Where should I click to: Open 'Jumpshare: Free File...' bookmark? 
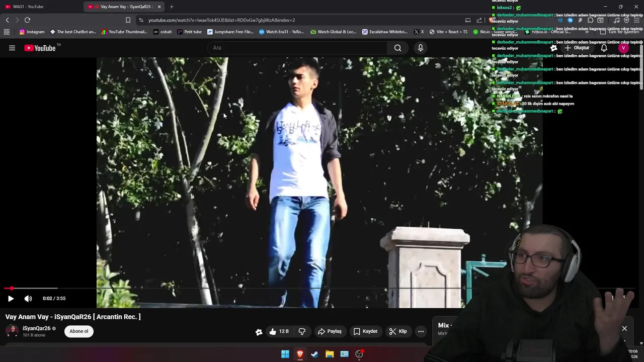pos(230,32)
